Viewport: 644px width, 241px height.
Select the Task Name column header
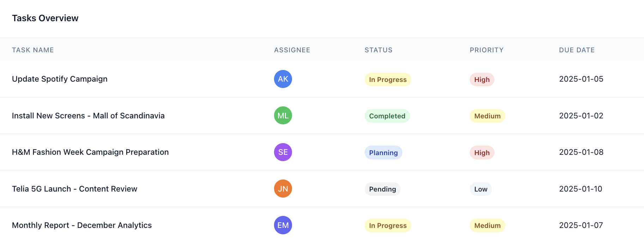pyautogui.click(x=33, y=50)
